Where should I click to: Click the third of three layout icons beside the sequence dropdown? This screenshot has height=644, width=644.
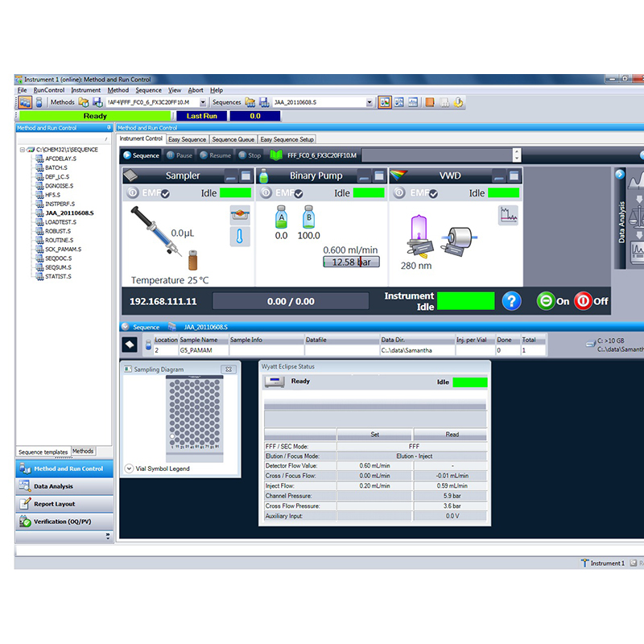point(413,102)
